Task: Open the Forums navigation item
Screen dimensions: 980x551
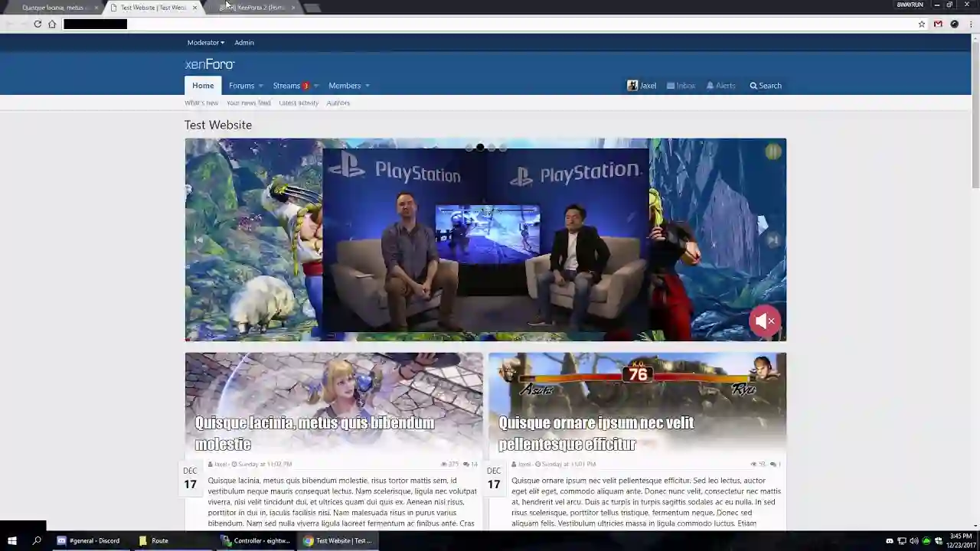Action: 241,86
